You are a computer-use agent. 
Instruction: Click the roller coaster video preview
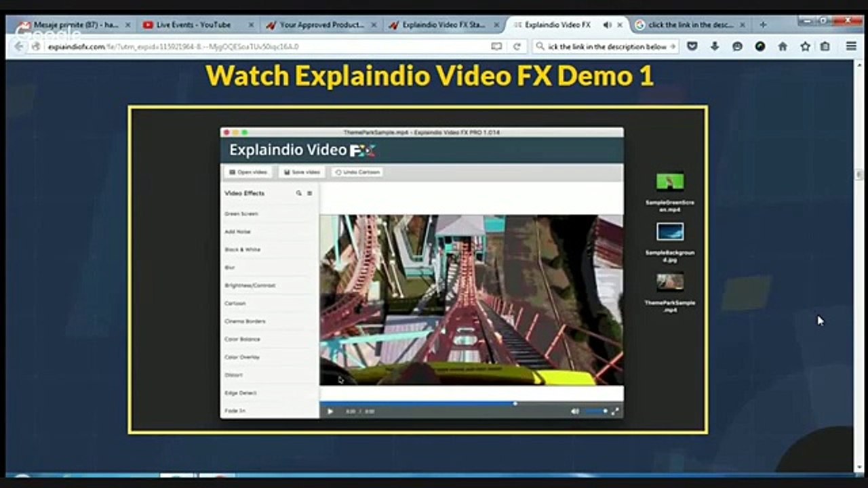471,300
